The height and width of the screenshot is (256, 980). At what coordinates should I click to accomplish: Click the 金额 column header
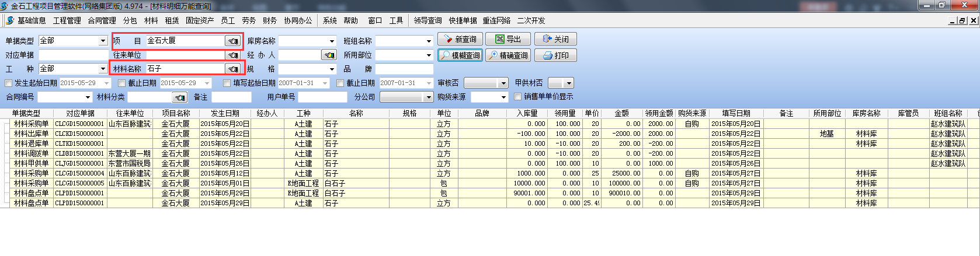click(x=621, y=113)
